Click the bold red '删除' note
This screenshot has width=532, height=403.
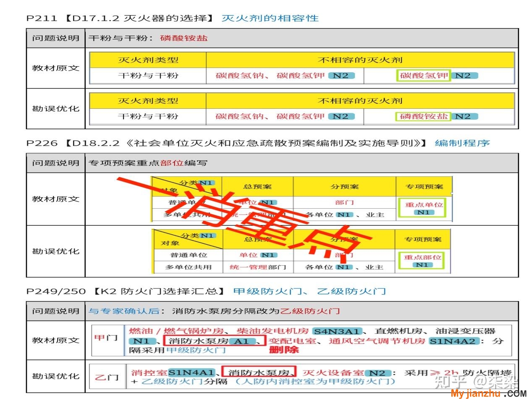pos(284,350)
